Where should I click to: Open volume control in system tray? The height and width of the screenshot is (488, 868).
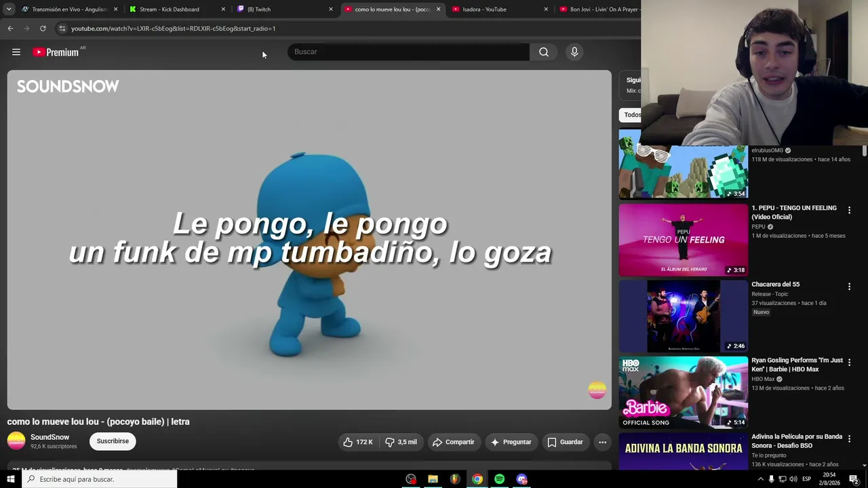[x=793, y=479]
